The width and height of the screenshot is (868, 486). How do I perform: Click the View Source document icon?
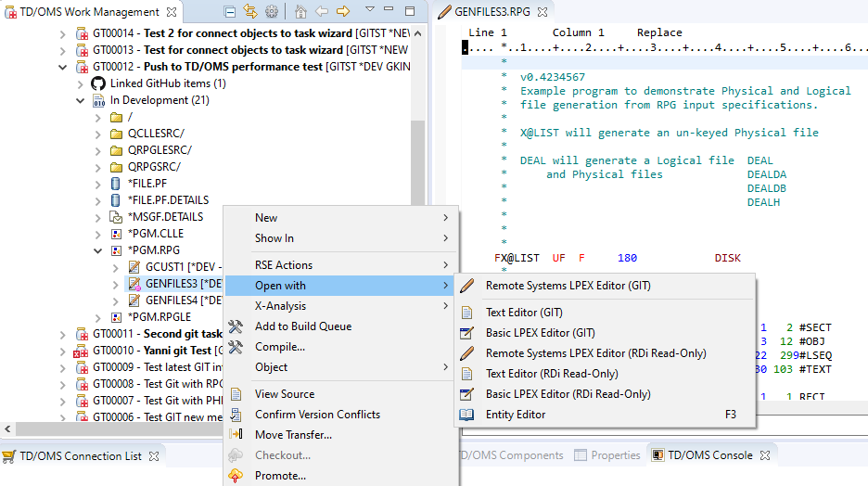236,394
